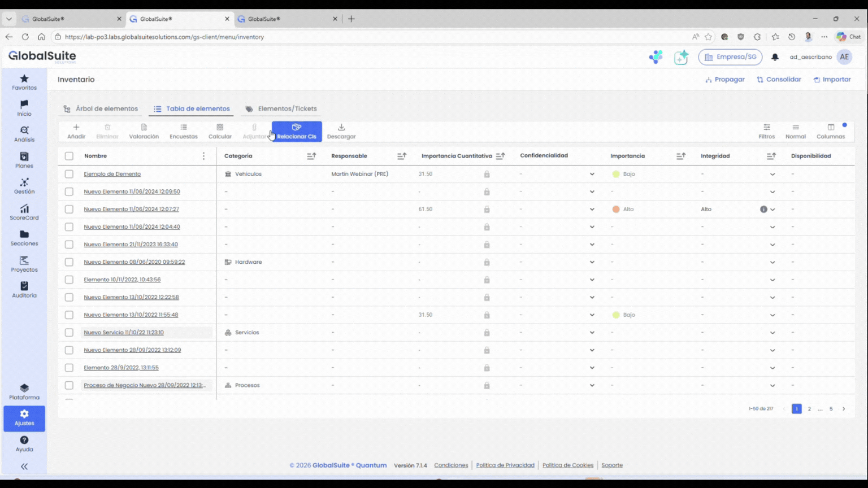Open the Nombre column three-dot menu
This screenshot has height=488, width=868.
pyautogui.click(x=203, y=156)
